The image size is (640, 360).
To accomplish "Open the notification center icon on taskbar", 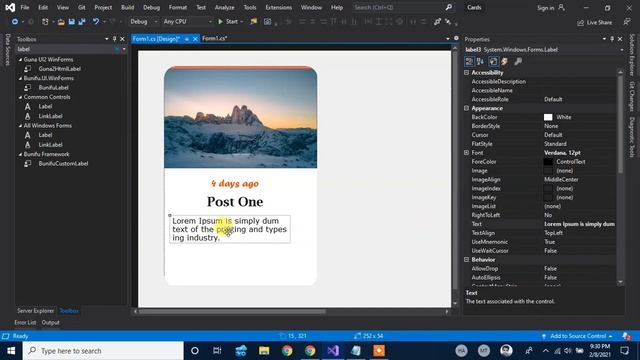I will tap(624, 351).
